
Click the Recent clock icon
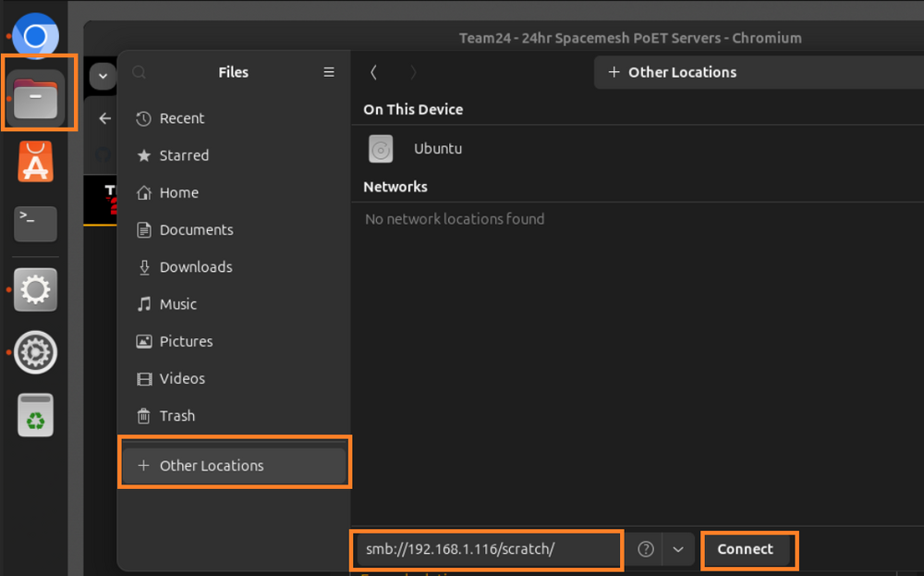[144, 118]
